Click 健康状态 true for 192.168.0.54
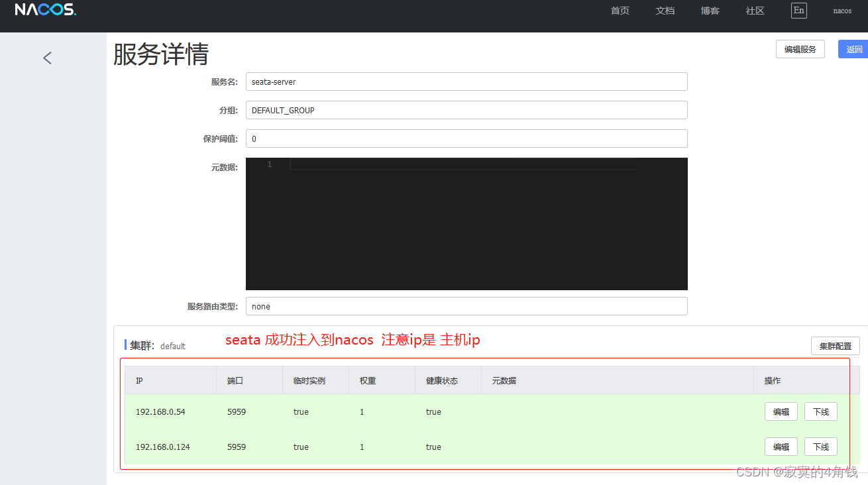This screenshot has height=485, width=868. [433, 411]
